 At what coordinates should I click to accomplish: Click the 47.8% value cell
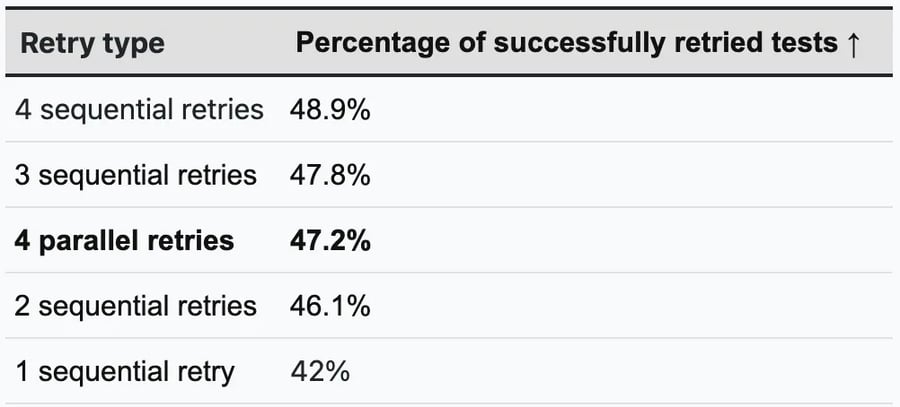pos(330,175)
